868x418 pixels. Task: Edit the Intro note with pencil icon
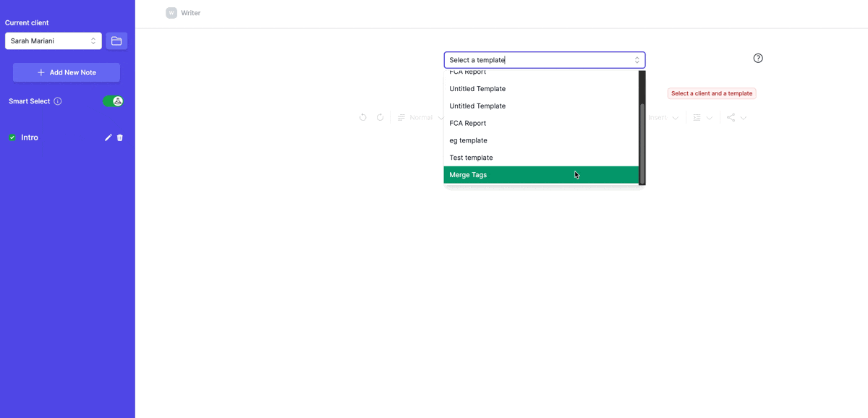[x=109, y=137]
